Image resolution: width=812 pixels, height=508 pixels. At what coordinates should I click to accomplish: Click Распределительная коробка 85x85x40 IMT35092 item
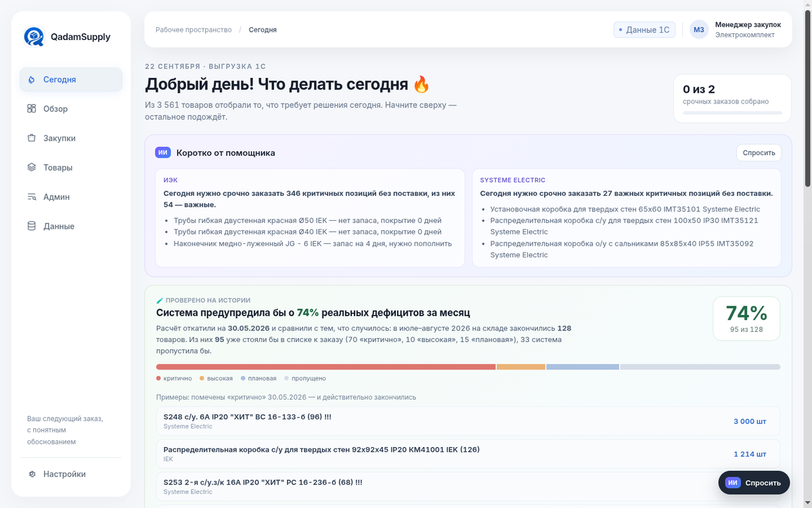[622, 249]
